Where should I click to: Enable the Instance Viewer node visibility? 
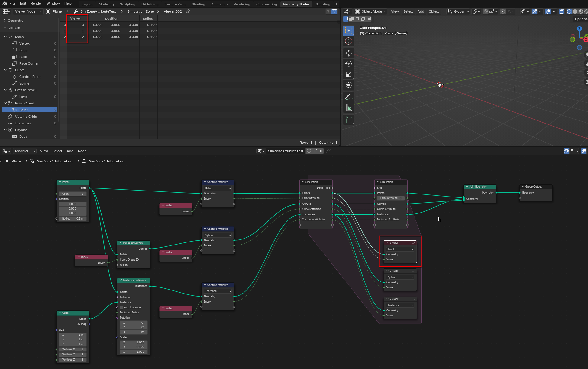tap(413, 299)
